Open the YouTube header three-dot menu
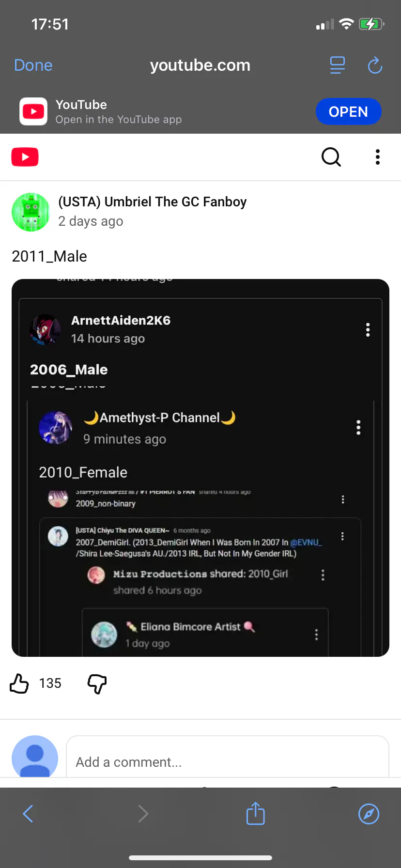Image resolution: width=401 pixels, height=868 pixels. tap(378, 157)
